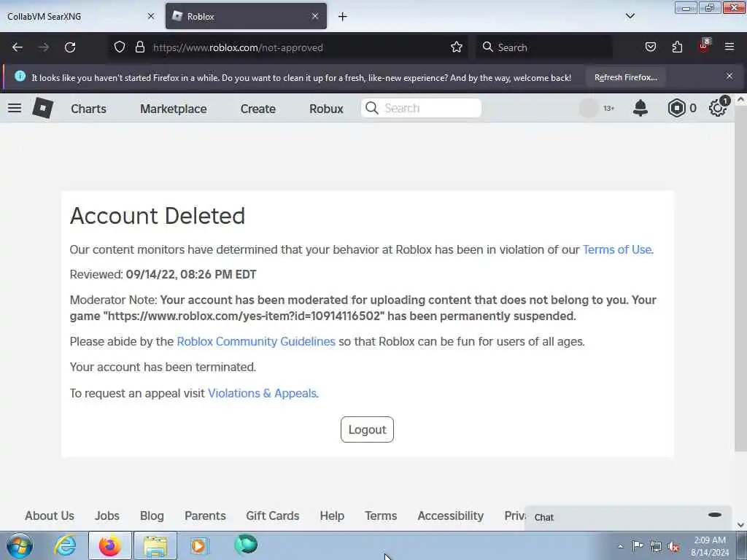
Task: Click the About Us footer link
Action: point(50,516)
